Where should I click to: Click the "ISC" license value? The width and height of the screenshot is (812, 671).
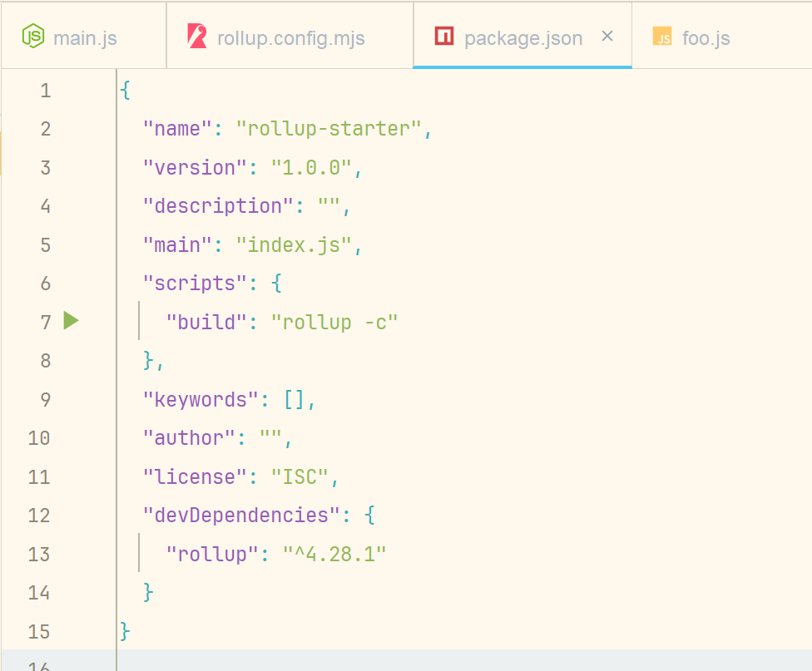coord(300,476)
